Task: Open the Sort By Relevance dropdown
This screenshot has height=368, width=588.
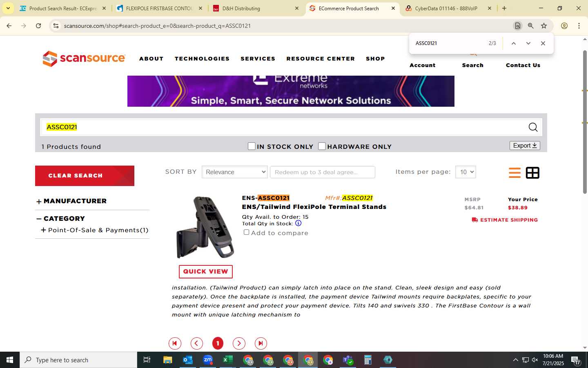Action: click(234, 172)
